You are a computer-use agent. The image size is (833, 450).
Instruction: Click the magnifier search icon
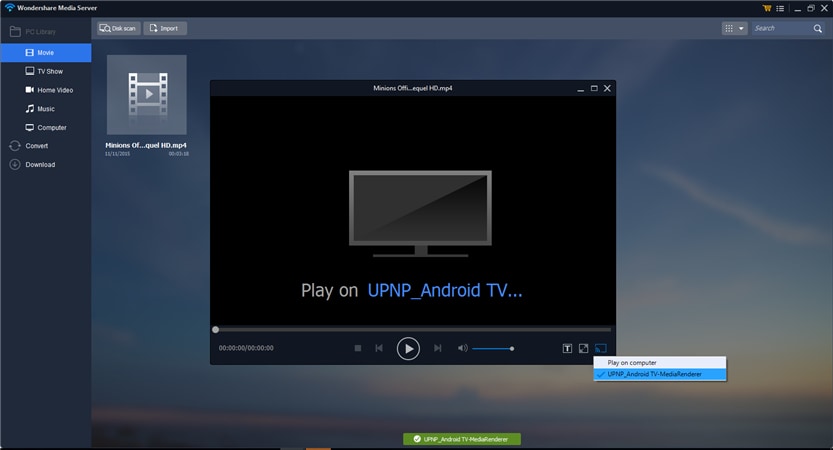click(818, 28)
